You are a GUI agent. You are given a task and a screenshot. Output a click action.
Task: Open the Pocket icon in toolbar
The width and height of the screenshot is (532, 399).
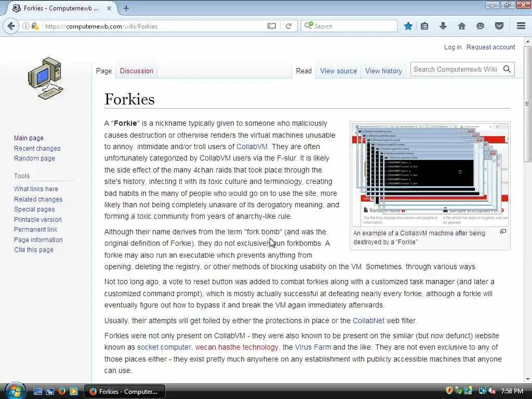(x=499, y=26)
